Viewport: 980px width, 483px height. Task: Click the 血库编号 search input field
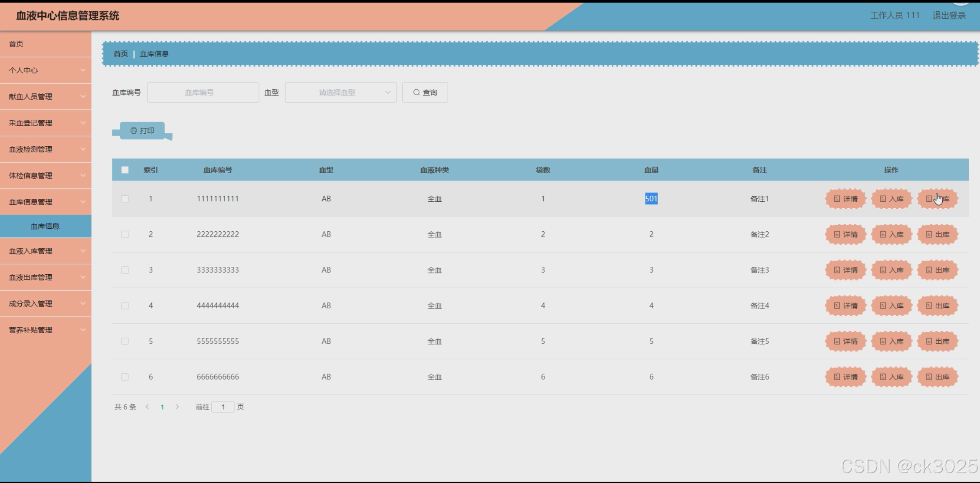pos(203,92)
